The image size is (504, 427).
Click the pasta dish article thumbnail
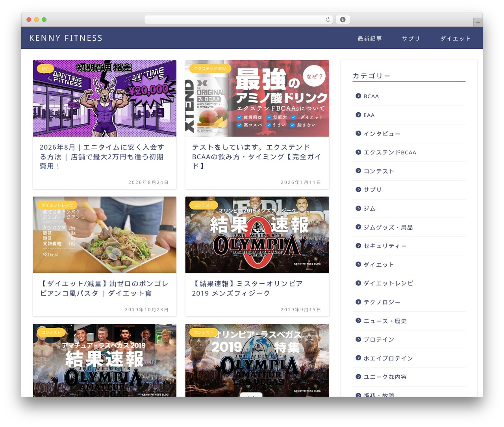click(x=105, y=235)
